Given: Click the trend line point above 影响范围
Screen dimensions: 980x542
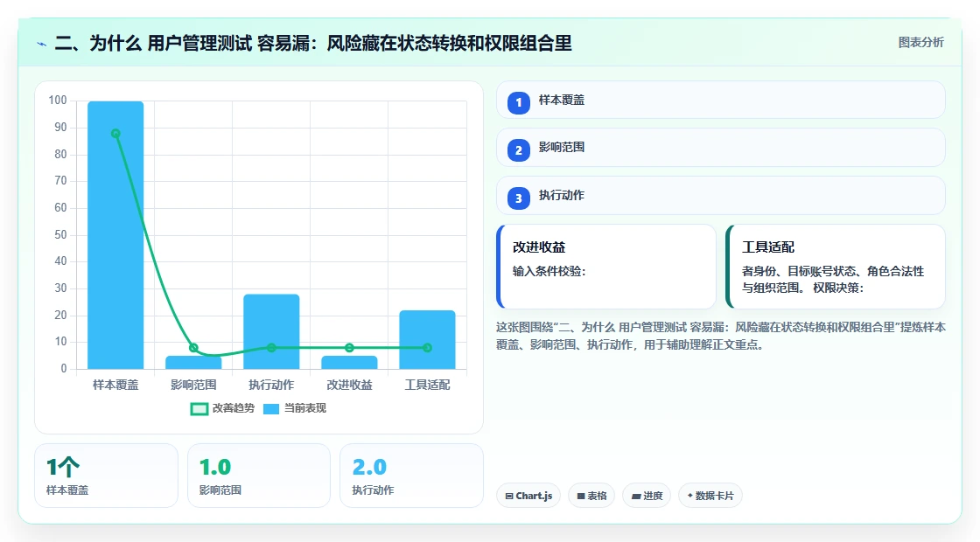Looking at the screenshot, I should point(193,348).
